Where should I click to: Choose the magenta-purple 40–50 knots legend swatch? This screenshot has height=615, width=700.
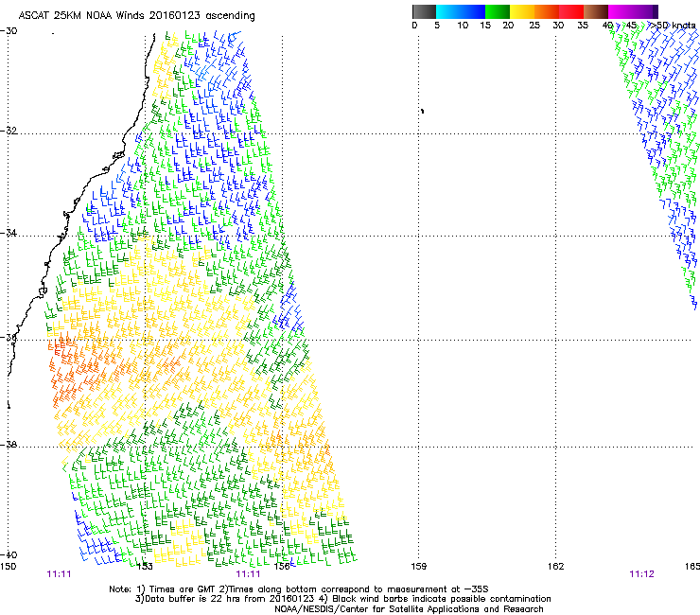633,11
